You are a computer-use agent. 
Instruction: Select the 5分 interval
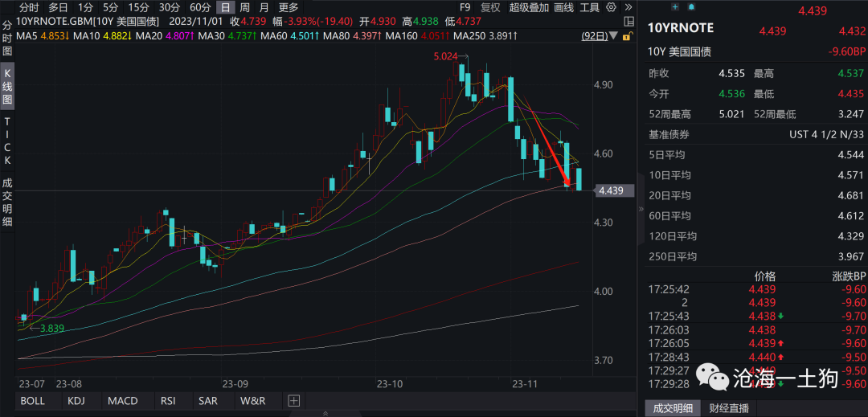pos(111,8)
